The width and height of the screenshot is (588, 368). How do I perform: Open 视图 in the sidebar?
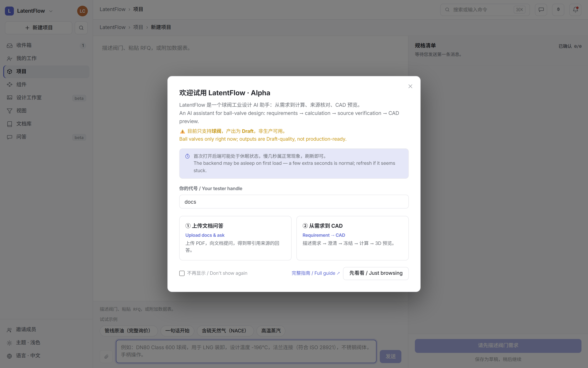pos(46,111)
